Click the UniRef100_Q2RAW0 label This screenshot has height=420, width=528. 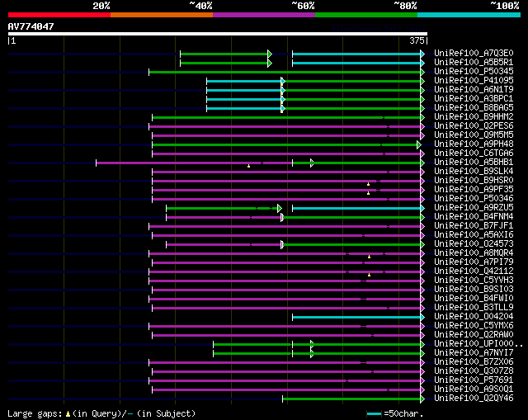[474, 335]
